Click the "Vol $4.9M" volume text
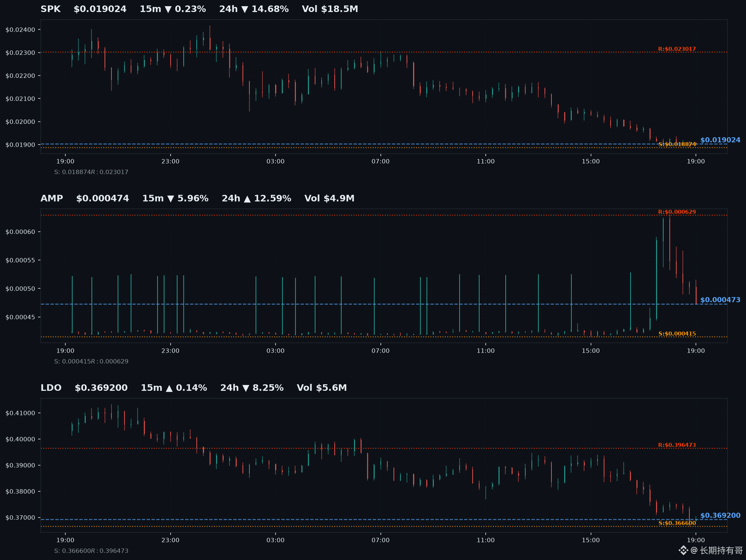The image size is (746, 560). [x=329, y=199]
